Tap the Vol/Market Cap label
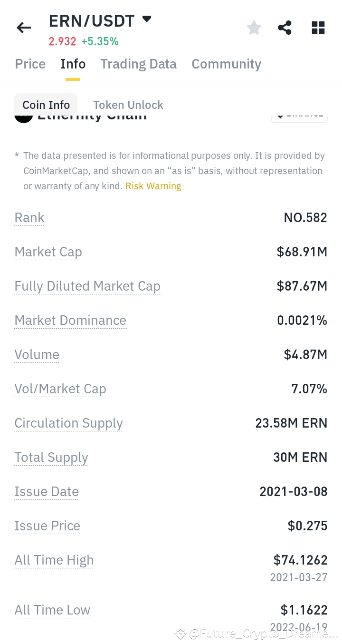342x644 pixels. pos(60,389)
